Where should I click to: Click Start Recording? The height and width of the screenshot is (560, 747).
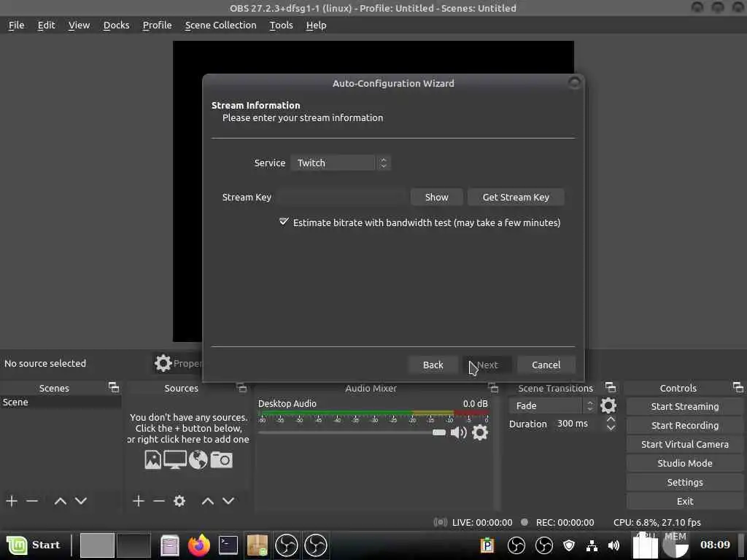pyautogui.click(x=684, y=425)
